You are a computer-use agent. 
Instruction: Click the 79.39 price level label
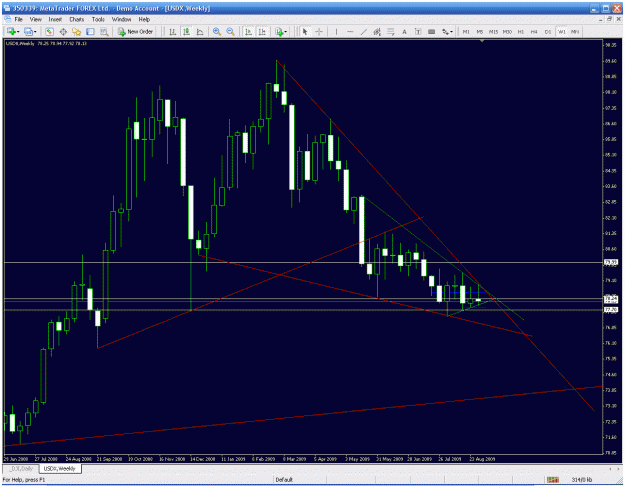coord(611,262)
